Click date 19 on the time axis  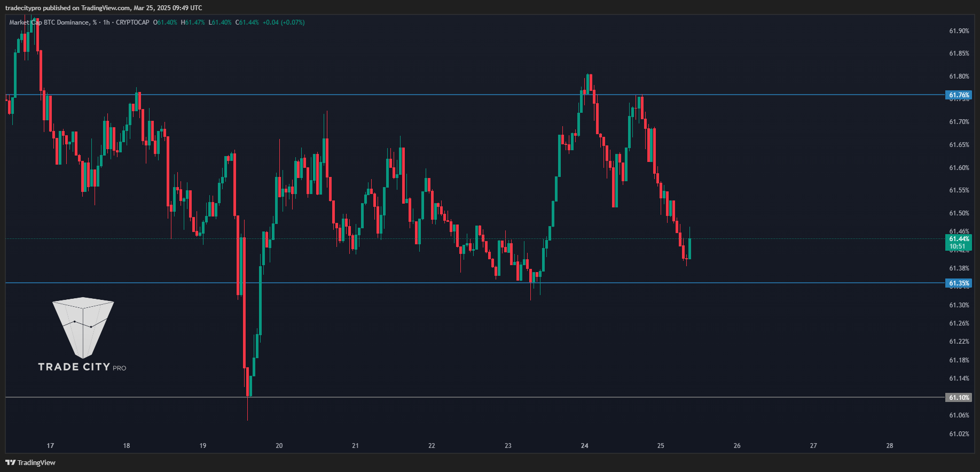click(203, 446)
